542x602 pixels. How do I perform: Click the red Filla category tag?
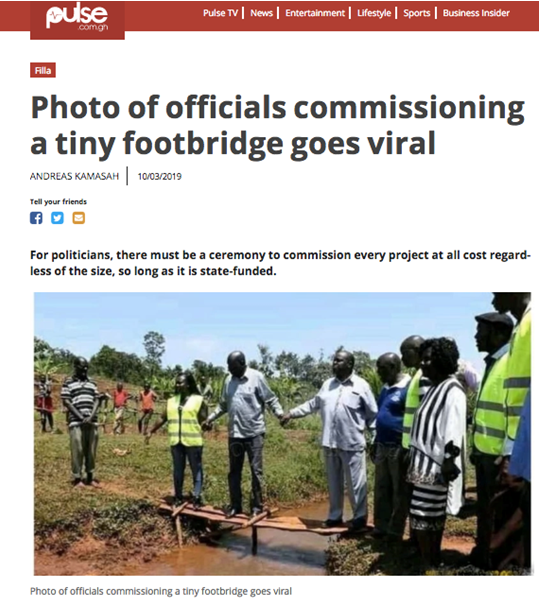(43, 70)
